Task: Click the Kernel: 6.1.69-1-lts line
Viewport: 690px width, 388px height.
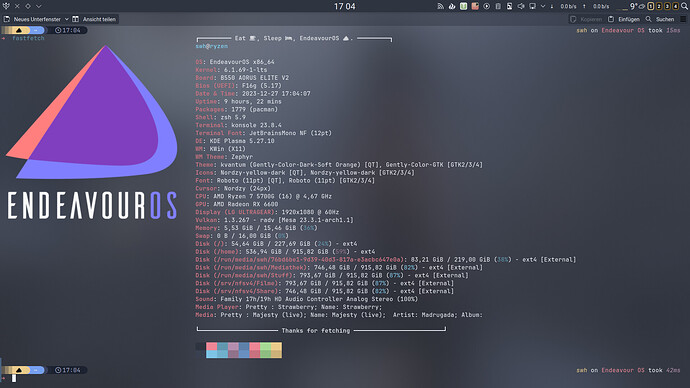Action: (231, 70)
